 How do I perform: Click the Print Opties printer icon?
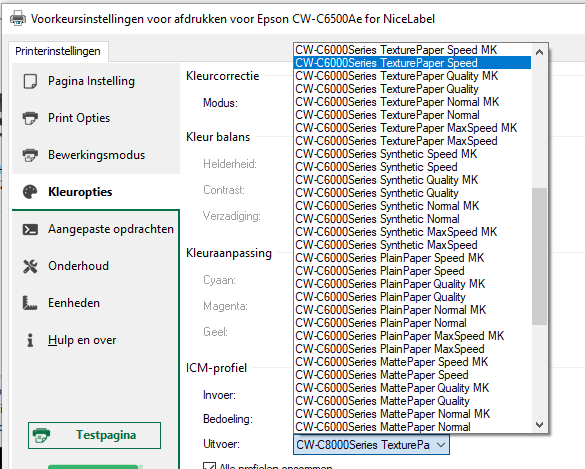tap(30, 118)
